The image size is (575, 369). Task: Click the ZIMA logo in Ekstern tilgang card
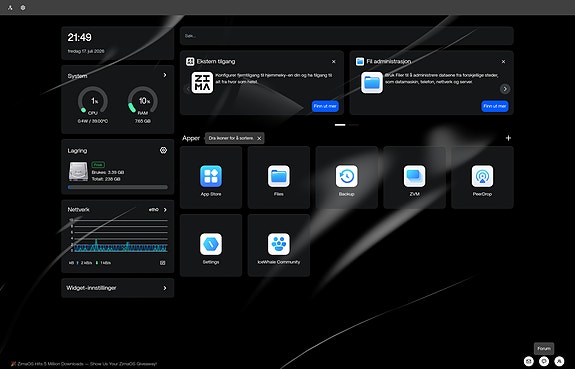(x=202, y=83)
